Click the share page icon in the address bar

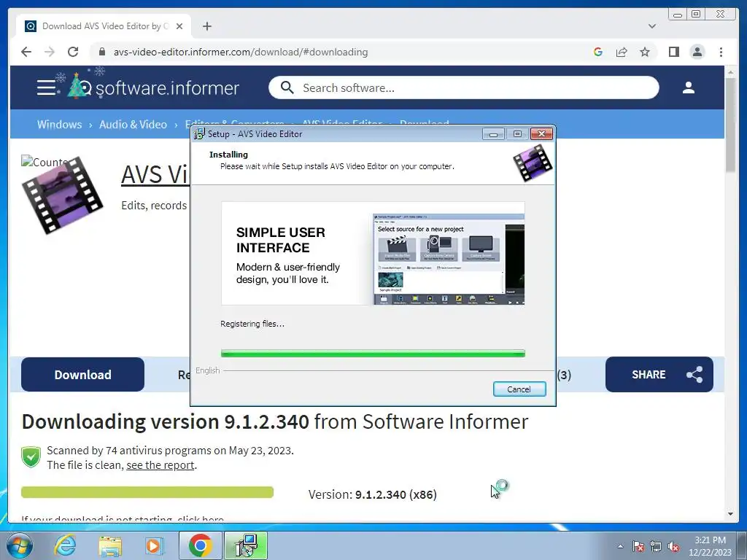click(622, 52)
